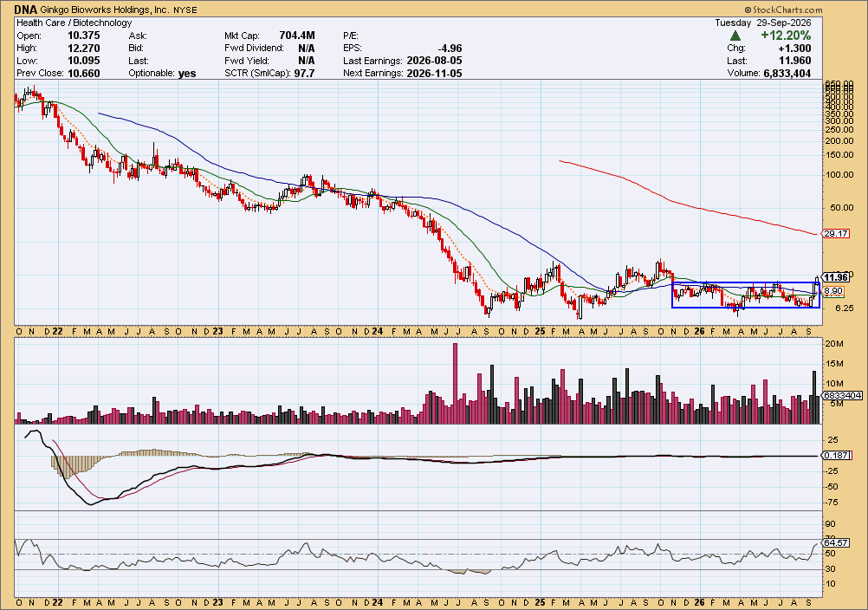The width and height of the screenshot is (868, 610).
Task: Click the 20M volume axis label
Action: tap(834, 344)
